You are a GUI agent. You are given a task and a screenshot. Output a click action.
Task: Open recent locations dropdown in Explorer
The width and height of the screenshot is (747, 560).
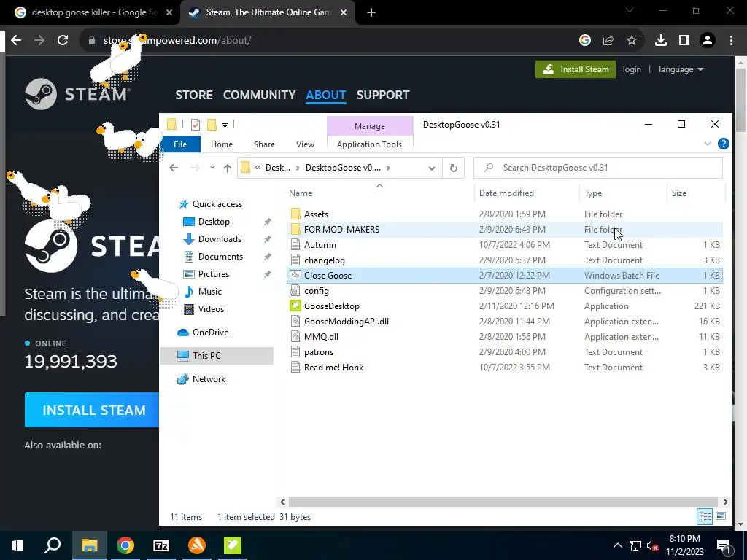[x=212, y=168]
